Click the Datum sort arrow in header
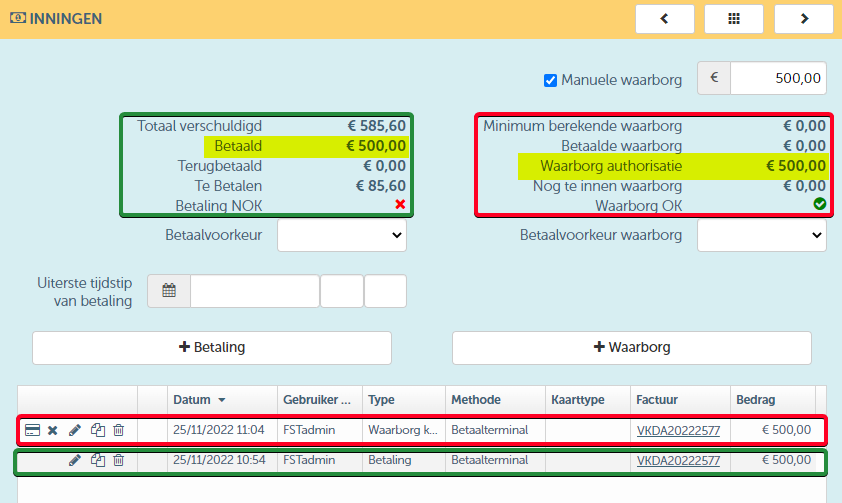 (222, 400)
